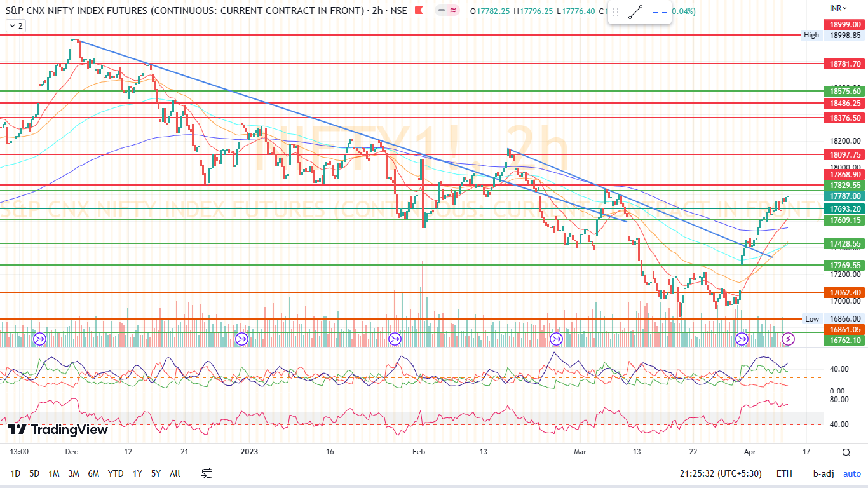Image resolution: width=868 pixels, height=488 pixels.
Task: Click the 17829.55 green price label
Action: pos(845,185)
